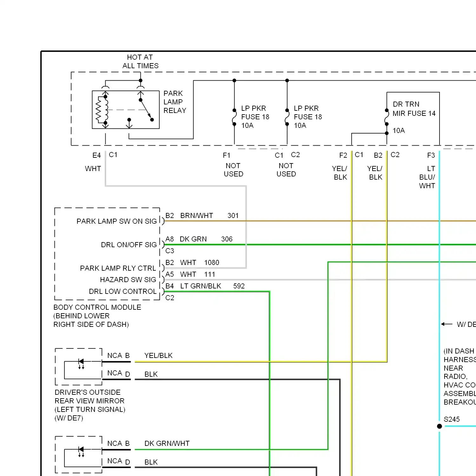Click the BODY CONTROL MODULE caption

click(97, 316)
